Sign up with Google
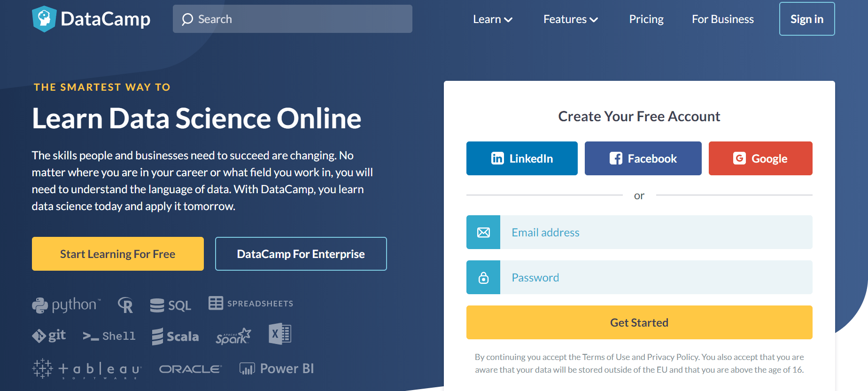Image resolution: width=868 pixels, height=391 pixels. click(760, 158)
